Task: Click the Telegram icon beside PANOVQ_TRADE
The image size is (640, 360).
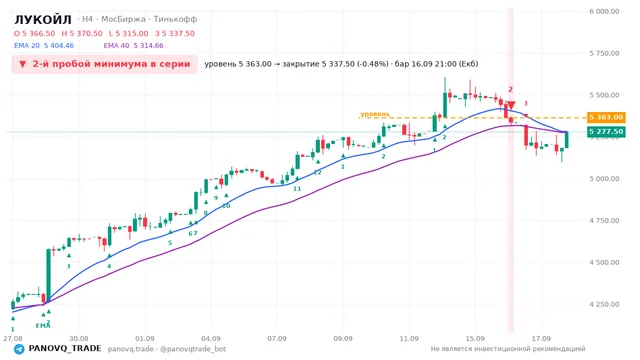Action: coord(19,349)
